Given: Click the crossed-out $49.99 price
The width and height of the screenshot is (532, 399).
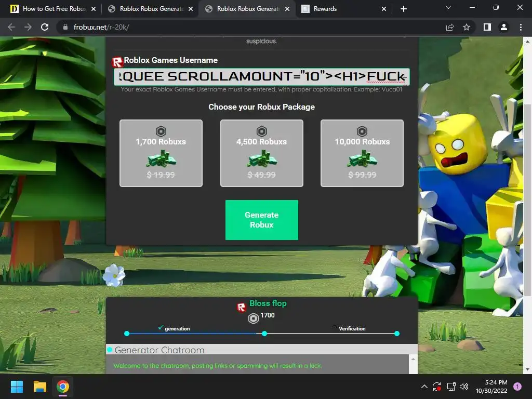Looking at the screenshot, I should click(262, 175).
